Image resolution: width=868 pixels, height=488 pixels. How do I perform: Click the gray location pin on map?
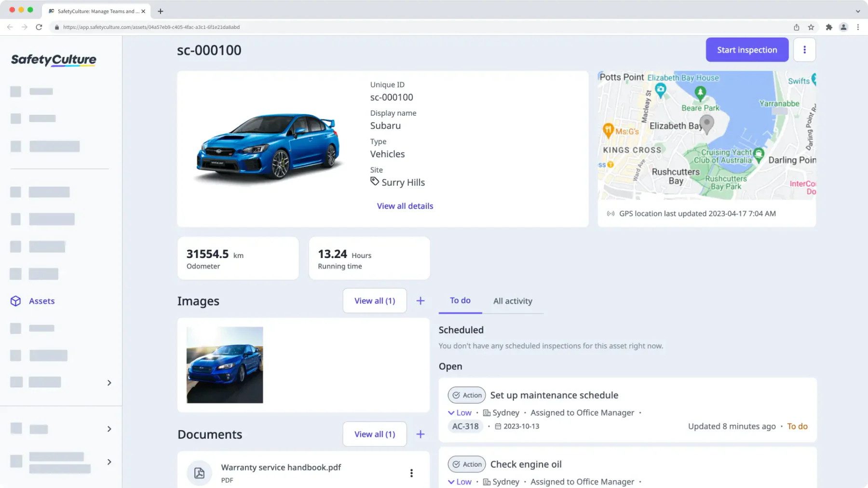point(706,124)
